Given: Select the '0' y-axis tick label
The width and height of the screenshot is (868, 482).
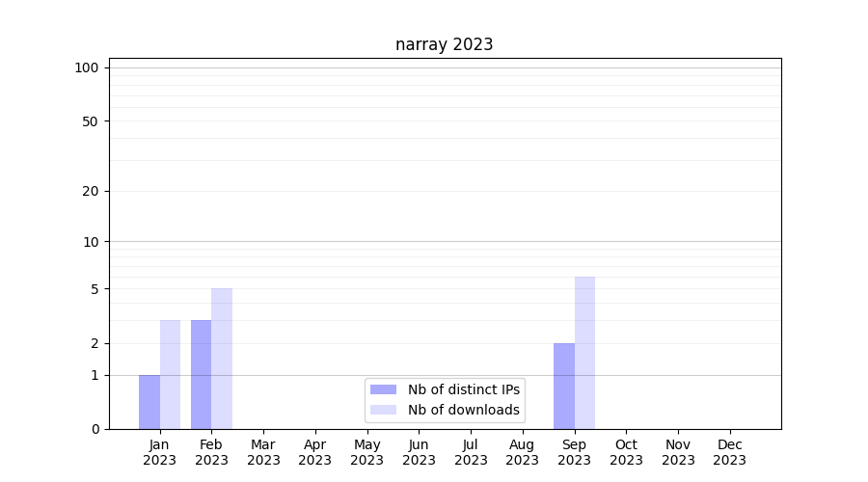Looking at the screenshot, I should 95,429.
